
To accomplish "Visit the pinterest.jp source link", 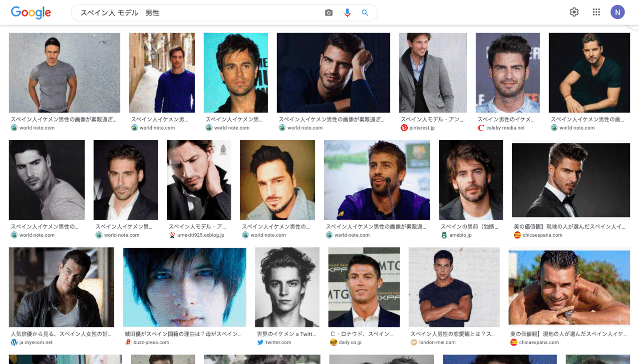I will click(422, 128).
